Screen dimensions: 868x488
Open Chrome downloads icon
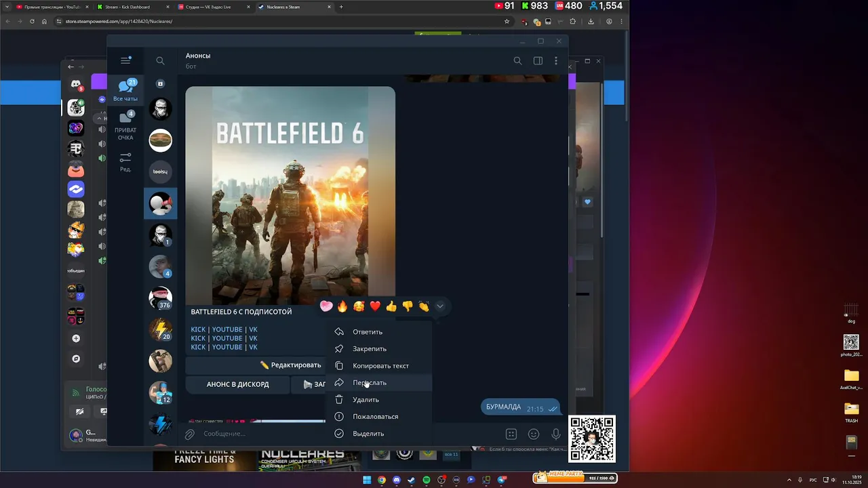pyautogui.click(x=591, y=21)
